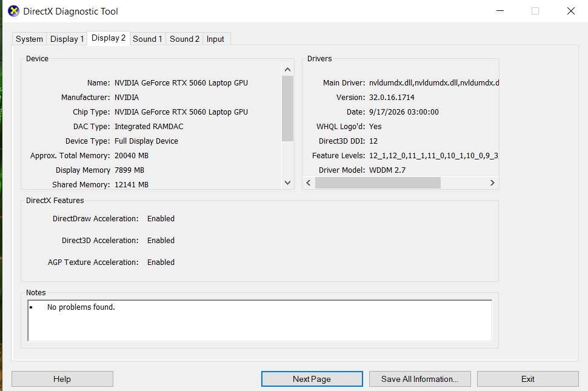Click the 7899 MB display memory value

[129, 170]
